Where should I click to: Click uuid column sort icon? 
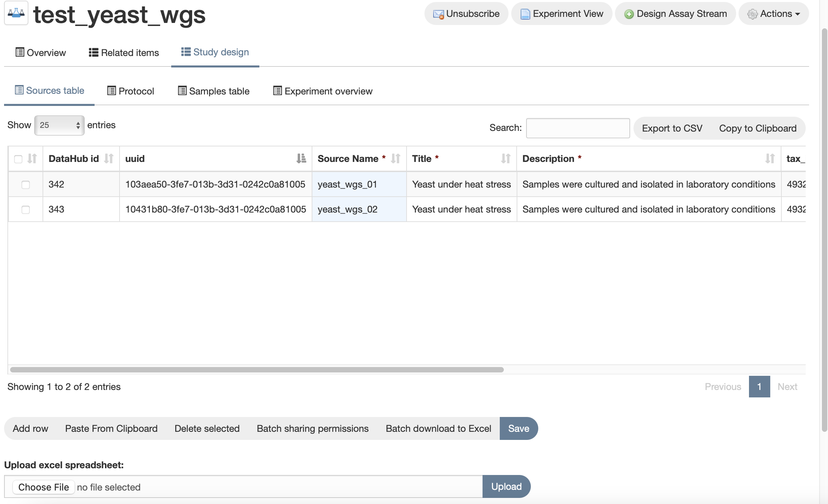301,159
